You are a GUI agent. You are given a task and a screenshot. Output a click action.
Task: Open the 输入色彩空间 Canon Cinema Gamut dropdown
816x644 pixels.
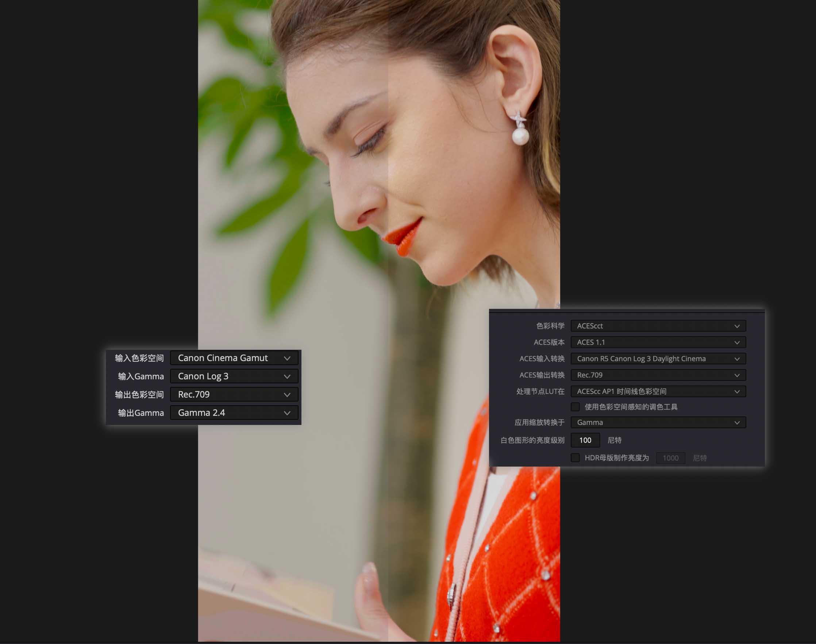pyautogui.click(x=234, y=358)
